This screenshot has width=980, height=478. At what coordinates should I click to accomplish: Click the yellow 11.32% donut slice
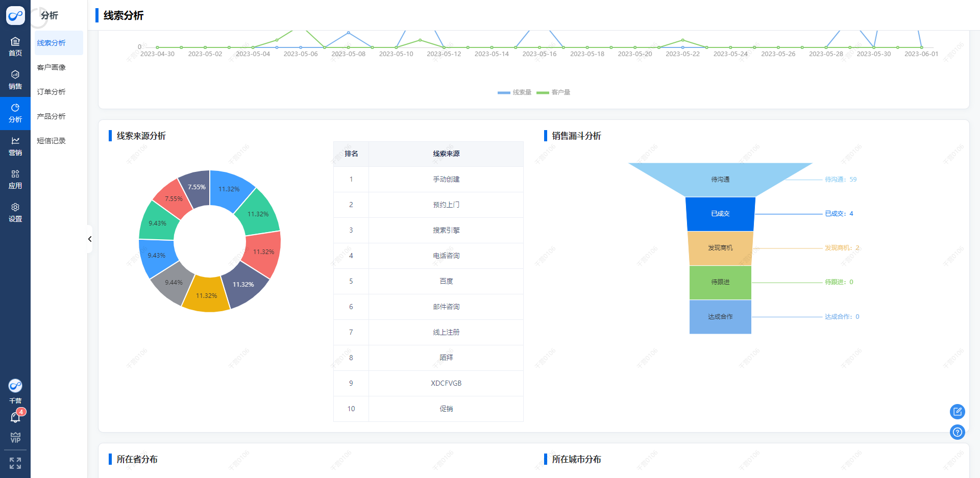click(206, 295)
